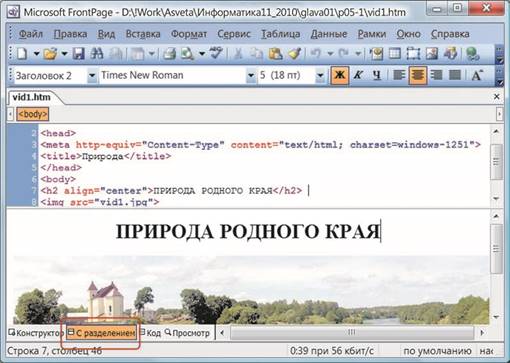This screenshot has width=510, height=363.
Task: Open a file with the folder icon
Action: tap(50, 53)
